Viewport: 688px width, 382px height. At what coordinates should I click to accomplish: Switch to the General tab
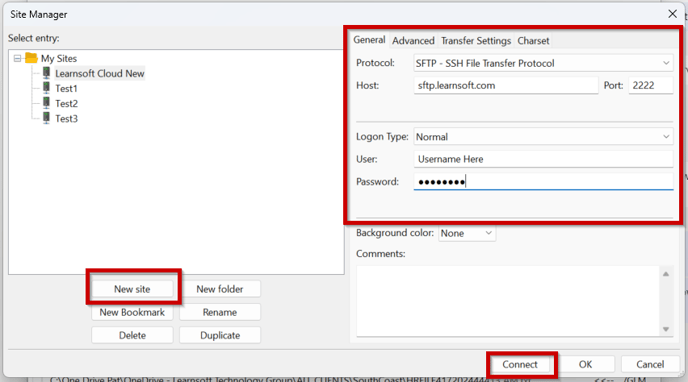tap(369, 40)
